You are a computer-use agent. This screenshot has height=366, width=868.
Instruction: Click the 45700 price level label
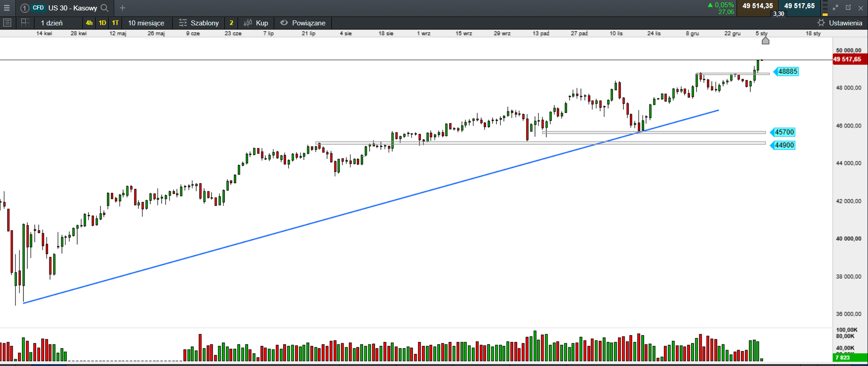783,132
